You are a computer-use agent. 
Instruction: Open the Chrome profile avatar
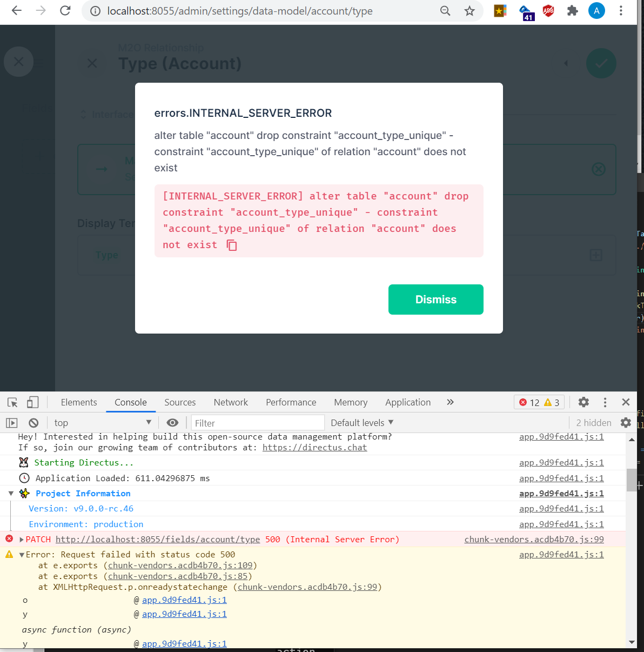[x=596, y=11]
